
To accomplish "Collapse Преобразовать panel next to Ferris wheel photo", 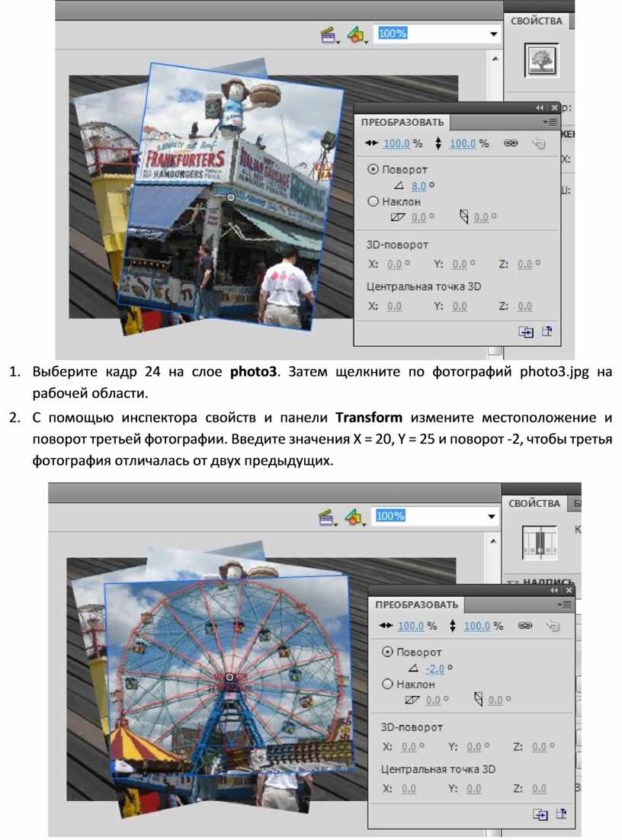I will pos(554,590).
